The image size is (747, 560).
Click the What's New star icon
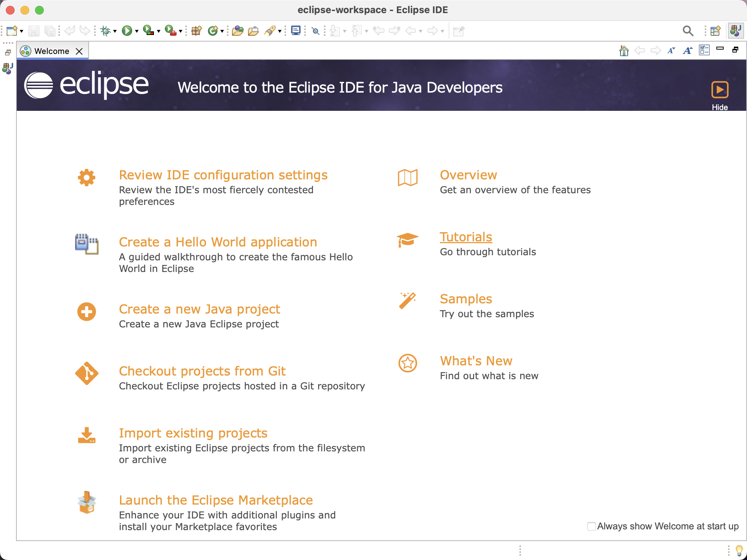[407, 363]
